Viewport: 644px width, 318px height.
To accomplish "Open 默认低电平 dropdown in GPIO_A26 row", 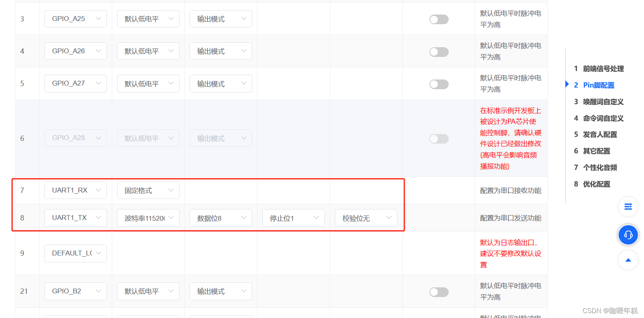I will pos(148,51).
